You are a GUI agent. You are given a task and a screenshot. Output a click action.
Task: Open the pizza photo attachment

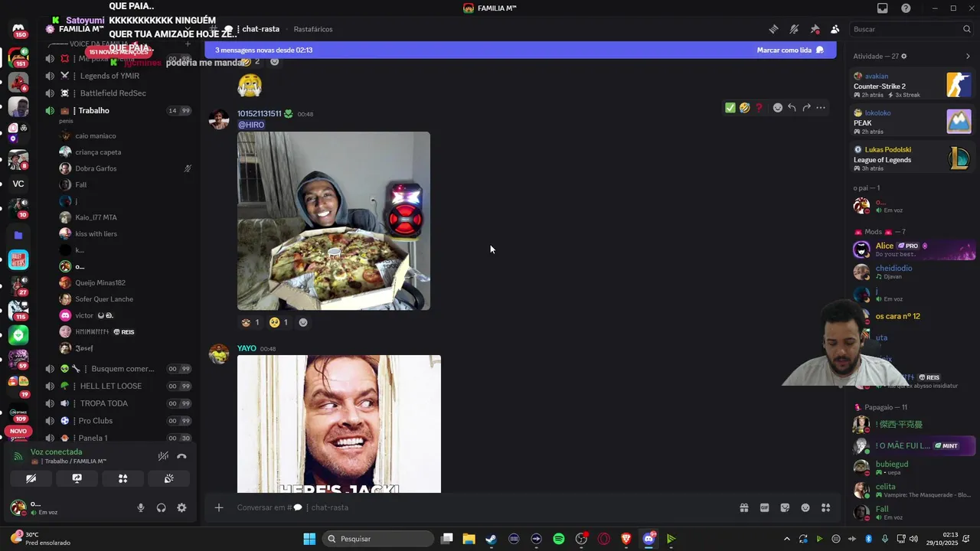pos(334,220)
